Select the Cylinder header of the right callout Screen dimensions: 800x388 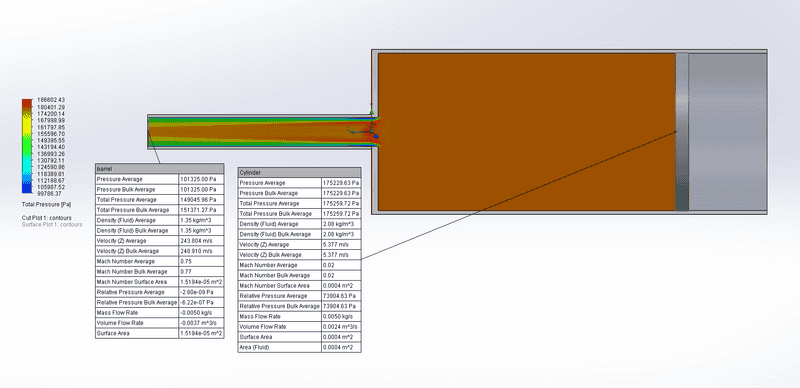(x=299, y=173)
